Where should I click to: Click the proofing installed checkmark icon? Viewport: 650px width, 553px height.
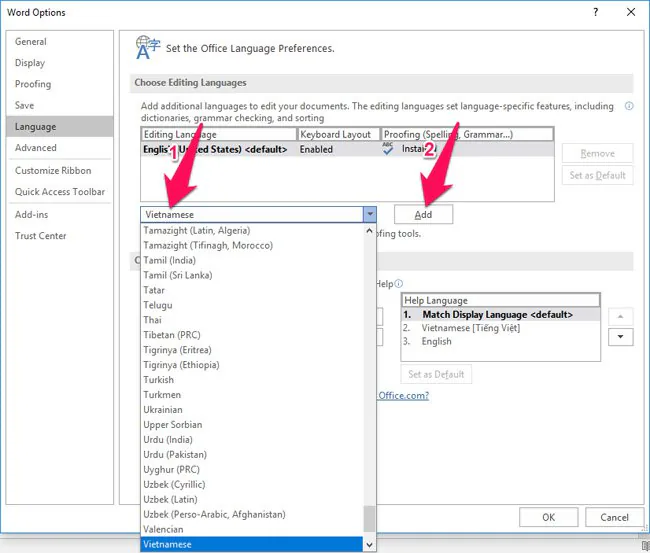point(388,148)
